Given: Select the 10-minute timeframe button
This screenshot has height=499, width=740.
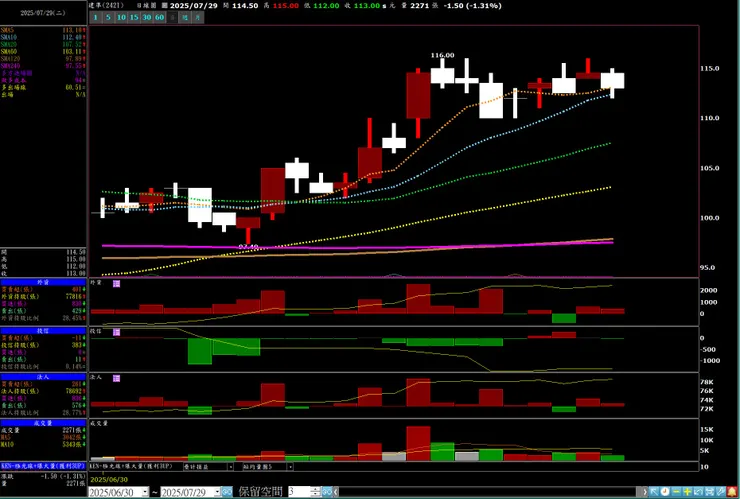Looking at the screenshot, I should 121,17.
